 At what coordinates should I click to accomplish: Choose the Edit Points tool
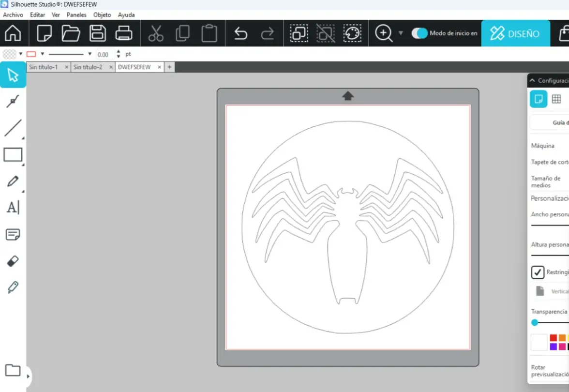[13, 101]
